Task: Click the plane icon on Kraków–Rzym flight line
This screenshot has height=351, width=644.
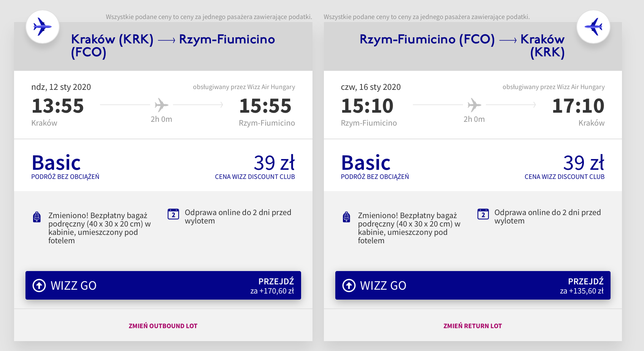Action: point(162,105)
